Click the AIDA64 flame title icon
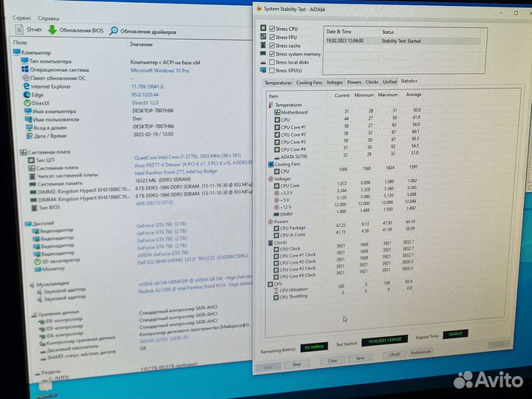Image resolution: width=532 pixels, height=399 pixels. pos(259,8)
